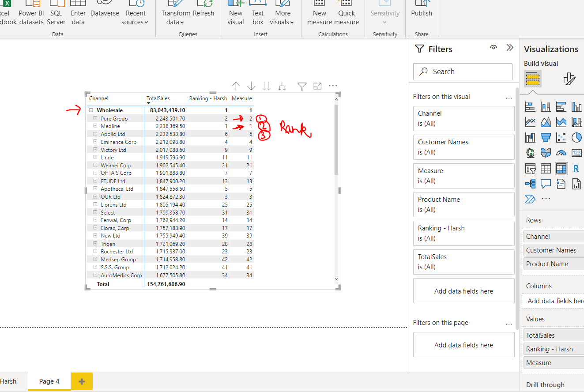This screenshot has height=392, width=584.
Task: Open Focus mode on the matrix visual
Action: click(x=317, y=86)
